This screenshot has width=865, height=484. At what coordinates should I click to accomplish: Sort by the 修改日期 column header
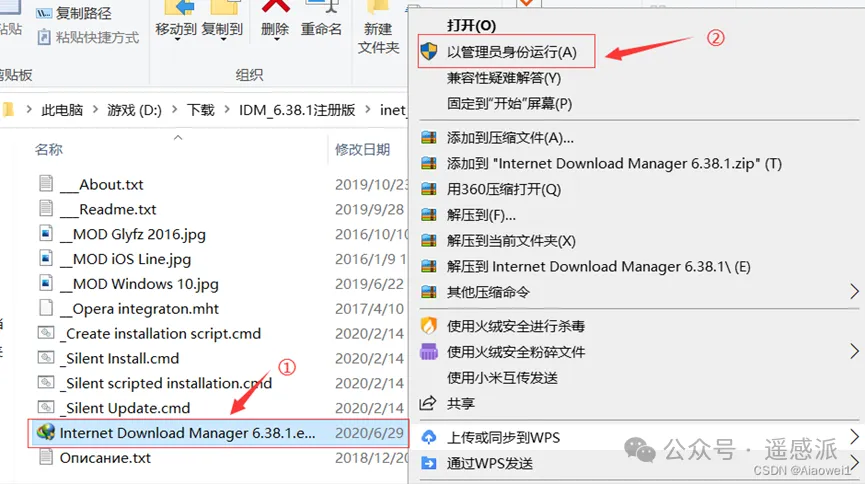click(x=362, y=149)
